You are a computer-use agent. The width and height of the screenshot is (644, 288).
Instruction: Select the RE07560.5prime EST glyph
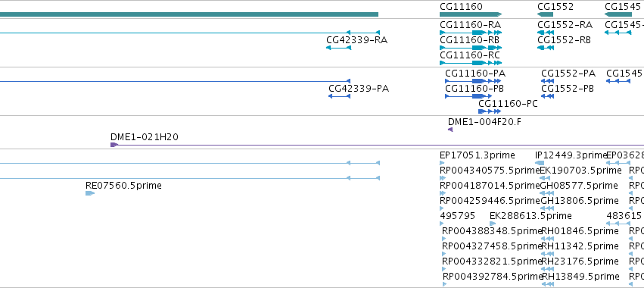point(90,193)
